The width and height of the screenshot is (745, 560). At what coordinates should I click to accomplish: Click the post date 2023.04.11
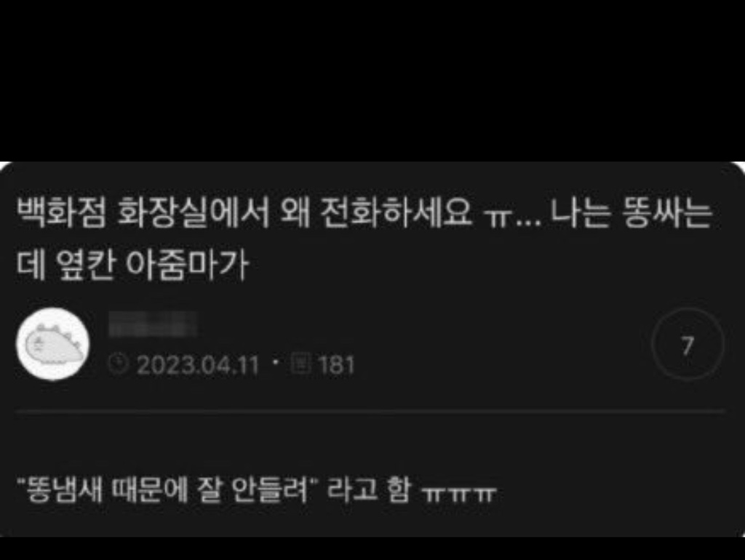(x=198, y=365)
